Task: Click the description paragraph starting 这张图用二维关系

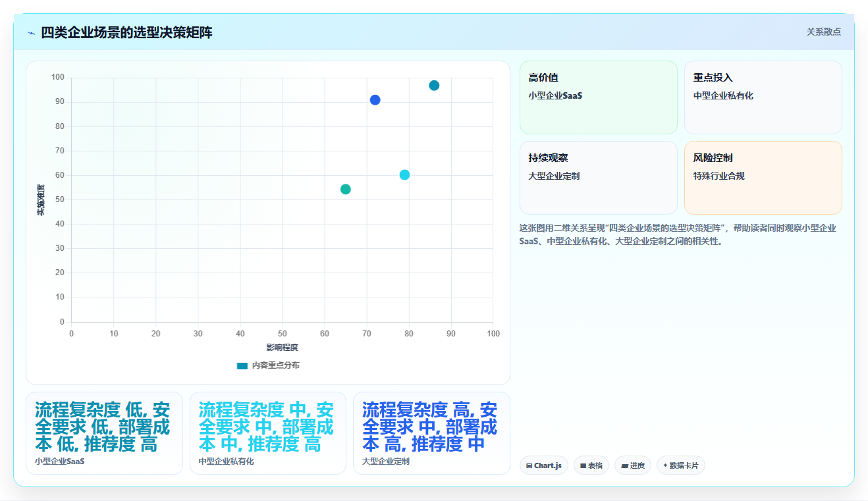Action: coord(678,234)
